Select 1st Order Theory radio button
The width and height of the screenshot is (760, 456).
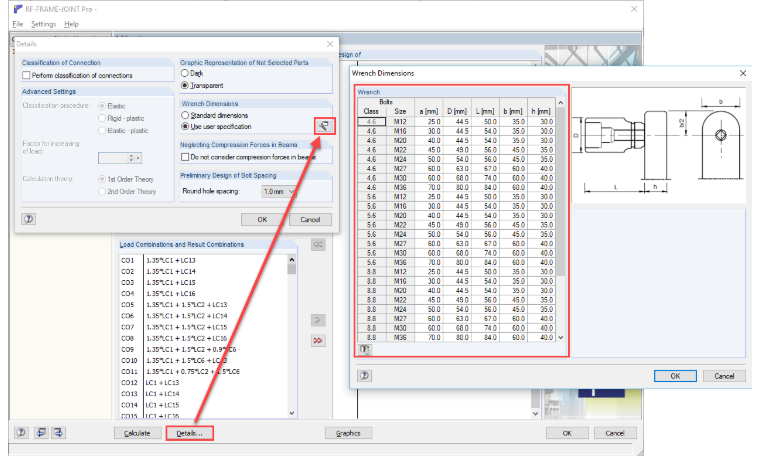coord(102,179)
